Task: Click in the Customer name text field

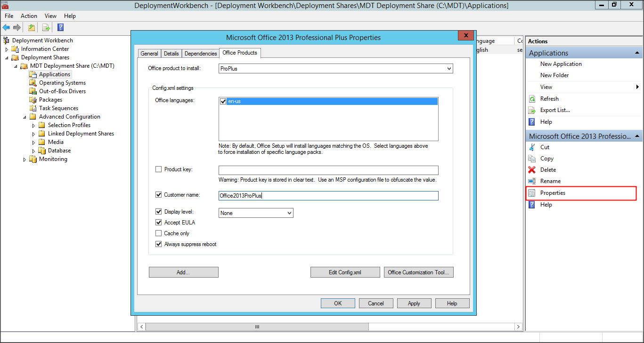Action: pos(328,196)
